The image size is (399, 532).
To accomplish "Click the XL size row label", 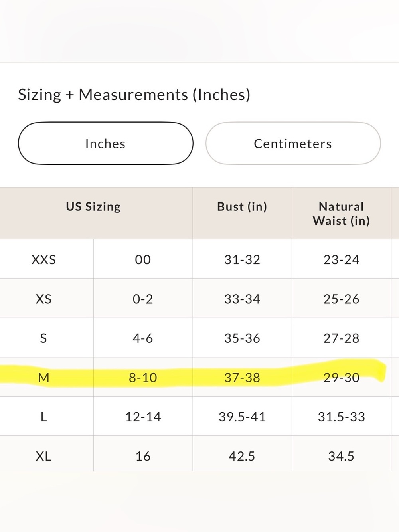I will coord(43,456).
